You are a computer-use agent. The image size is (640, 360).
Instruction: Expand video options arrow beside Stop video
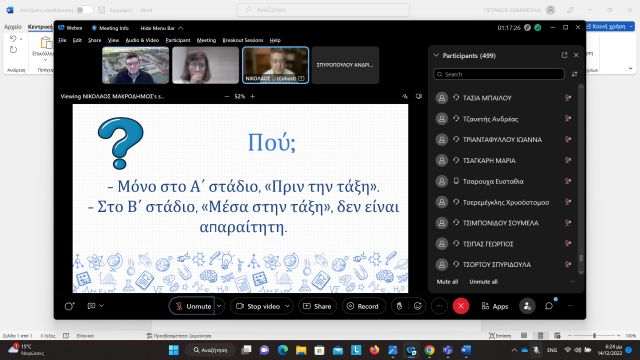click(x=287, y=306)
